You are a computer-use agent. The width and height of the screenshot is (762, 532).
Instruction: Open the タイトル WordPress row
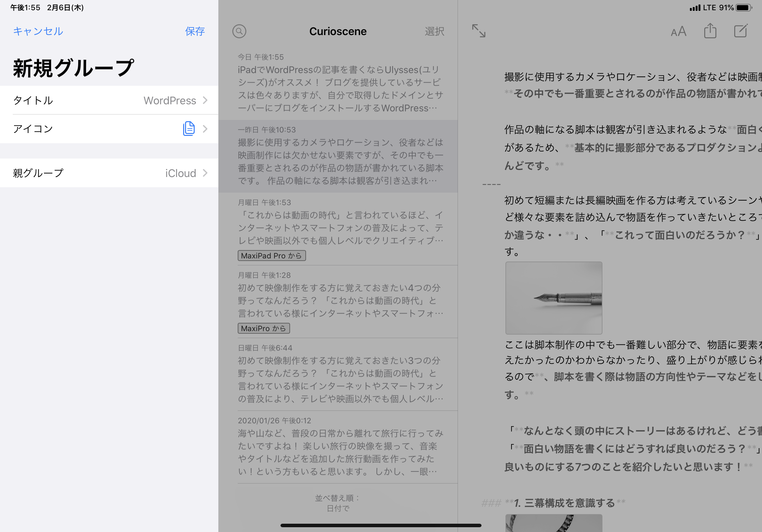tap(109, 100)
